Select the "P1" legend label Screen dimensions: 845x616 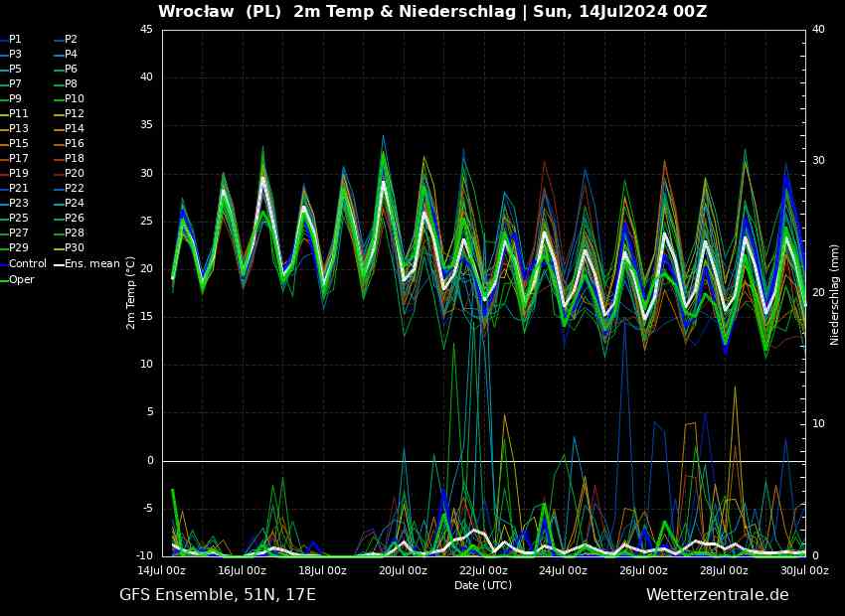coord(15,40)
